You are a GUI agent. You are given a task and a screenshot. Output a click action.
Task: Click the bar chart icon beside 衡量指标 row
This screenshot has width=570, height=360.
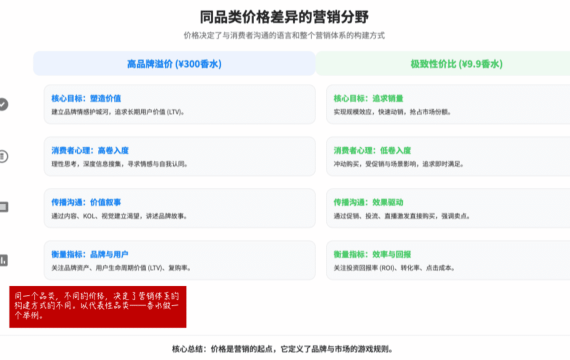(3, 260)
